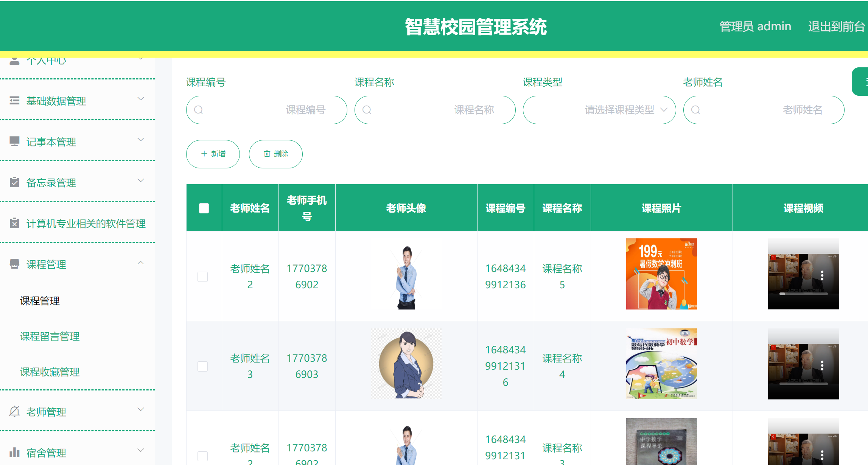Toggle the select-all checkbox in table header
The image size is (868, 465).
tap(204, 208)
